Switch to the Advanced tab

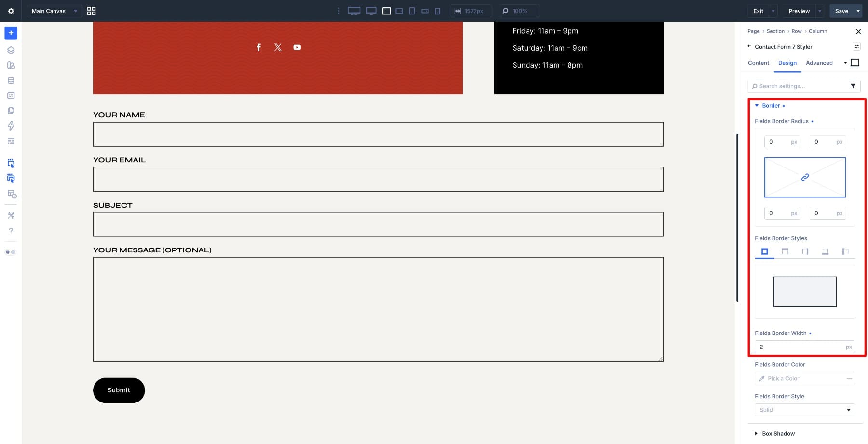(819, 63)
